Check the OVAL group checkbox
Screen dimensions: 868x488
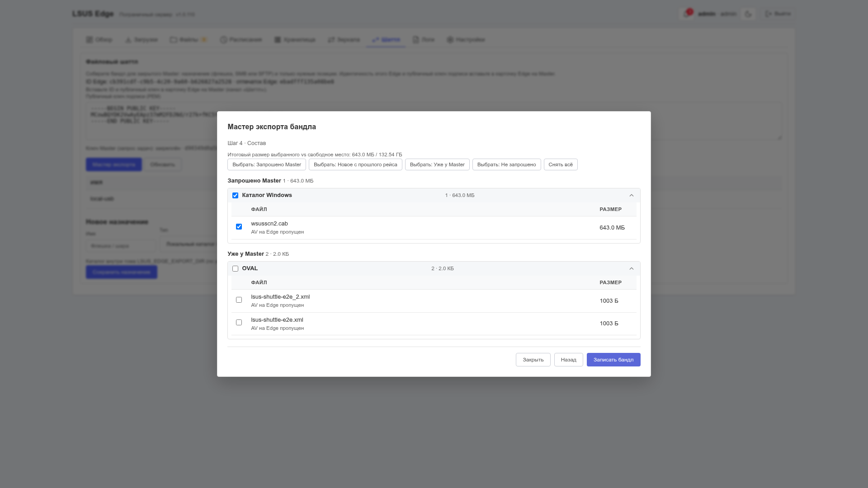[x=235, y=269]
